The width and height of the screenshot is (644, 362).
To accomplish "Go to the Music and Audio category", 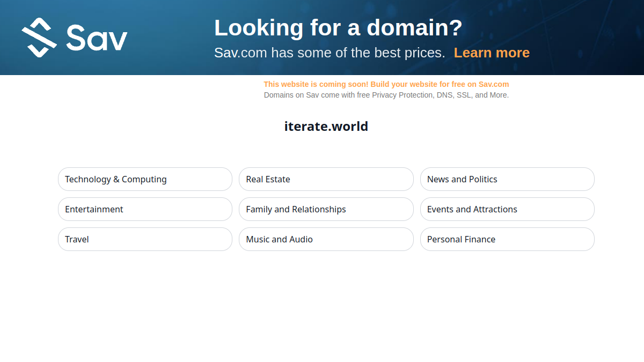I will [326, 239].
